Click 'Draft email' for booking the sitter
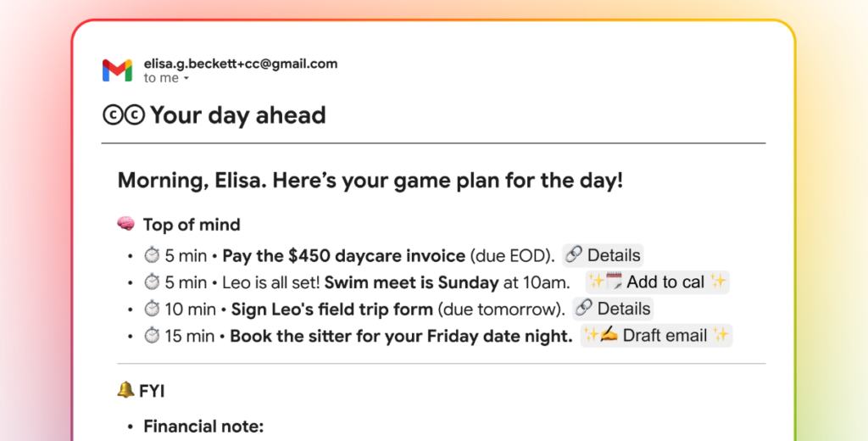The image size is (868, 441). pyautogui.click(x=656, y=336)
